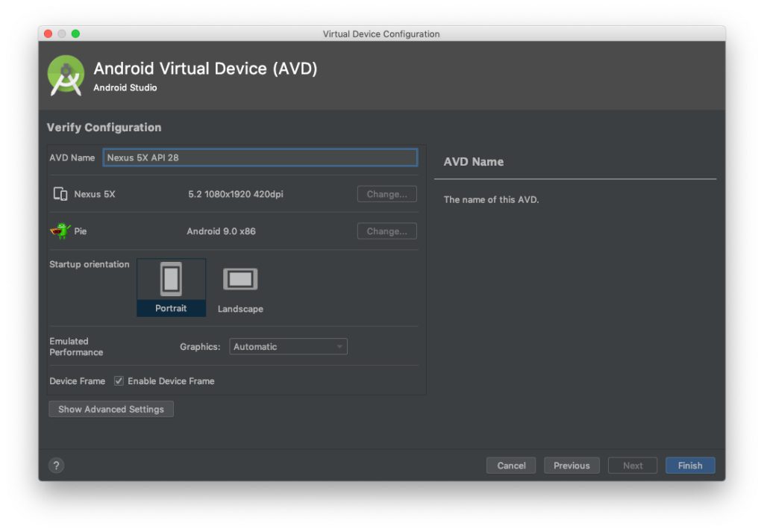The image size is (764, 532).
Task: Click the 'Emulated Performance' label
Action: 76,346
